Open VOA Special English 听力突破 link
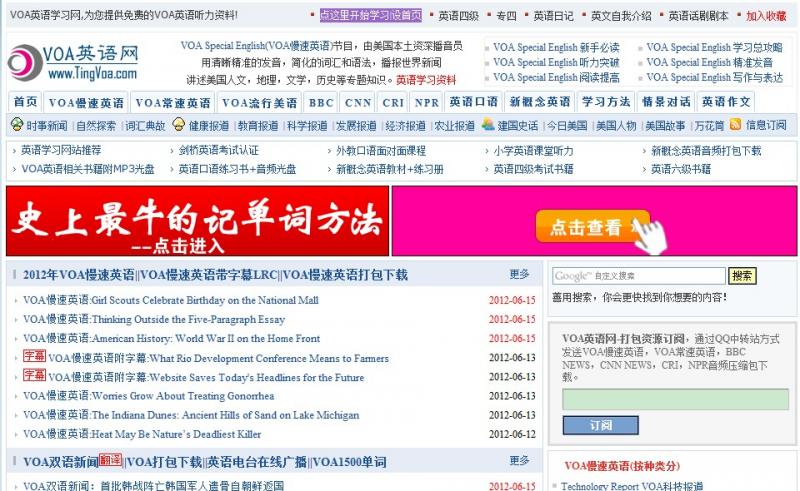800x491 pixels. pos(556,63)
